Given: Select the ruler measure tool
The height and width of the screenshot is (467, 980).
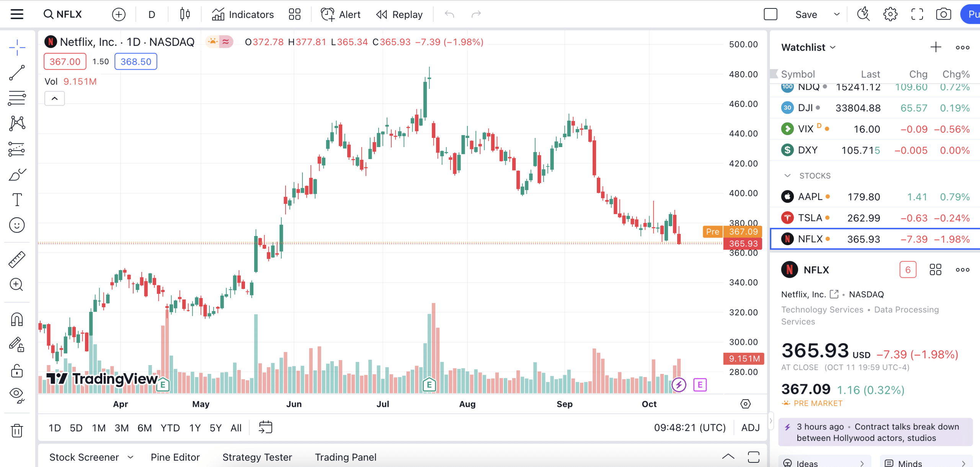Looking at the screenshot, I should [x=17, y=259].
